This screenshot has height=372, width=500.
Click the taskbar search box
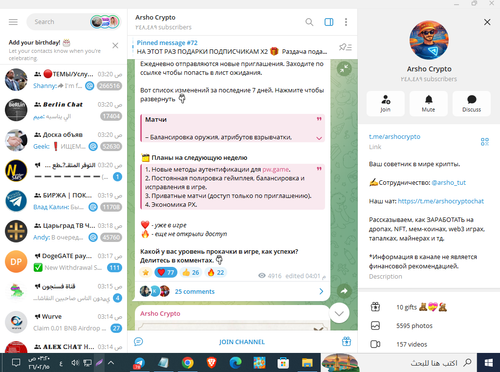[399, 363]
